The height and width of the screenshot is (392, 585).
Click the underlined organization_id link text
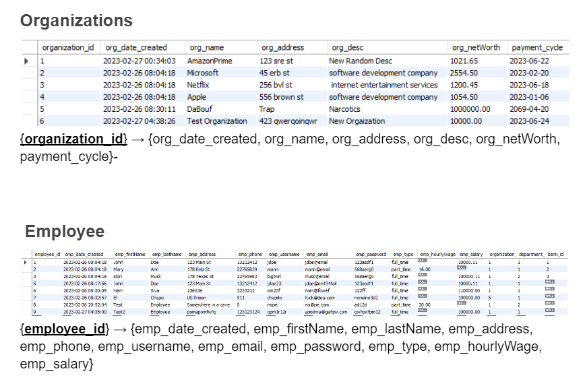click(73, 139)
